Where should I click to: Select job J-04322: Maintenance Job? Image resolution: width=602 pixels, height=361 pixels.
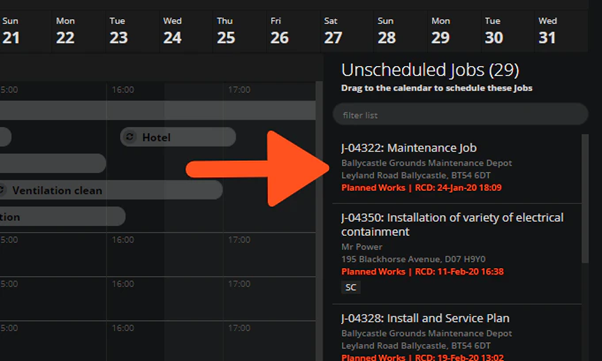point(457,168)
